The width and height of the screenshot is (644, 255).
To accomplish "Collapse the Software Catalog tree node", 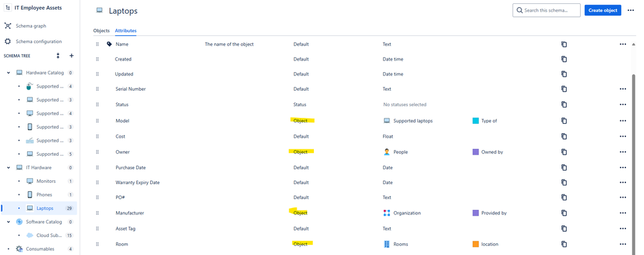I will (x=8, y=222).
